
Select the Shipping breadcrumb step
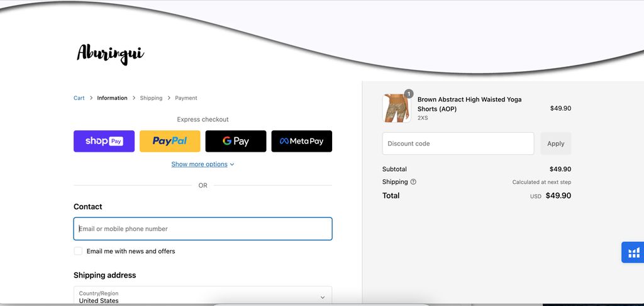click(151, 98)
